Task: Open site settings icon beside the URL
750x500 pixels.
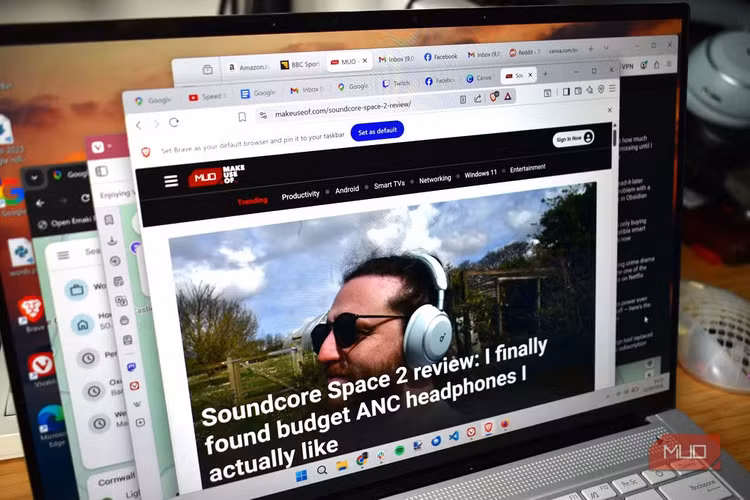Action: click(263, 115)
